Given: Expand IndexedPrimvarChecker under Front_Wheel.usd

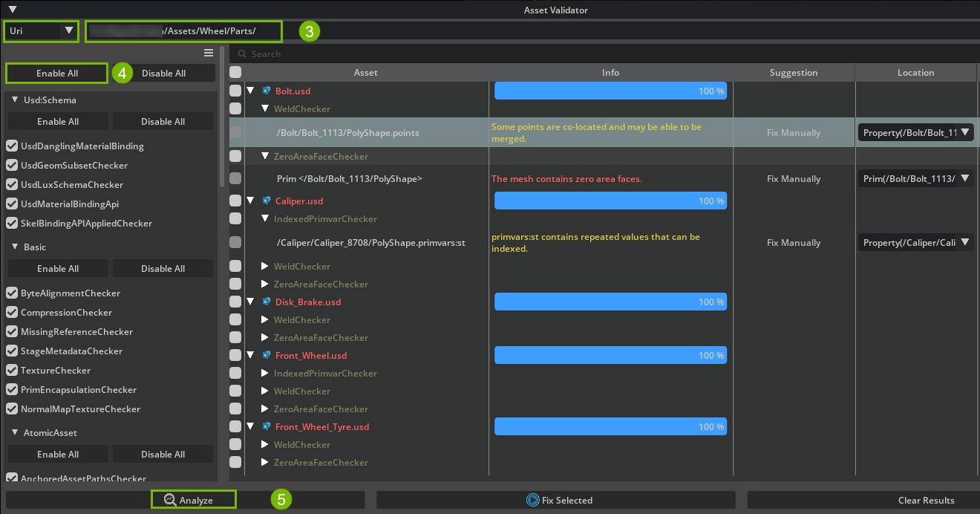Looking at the screenshot, I should point(265,373).
